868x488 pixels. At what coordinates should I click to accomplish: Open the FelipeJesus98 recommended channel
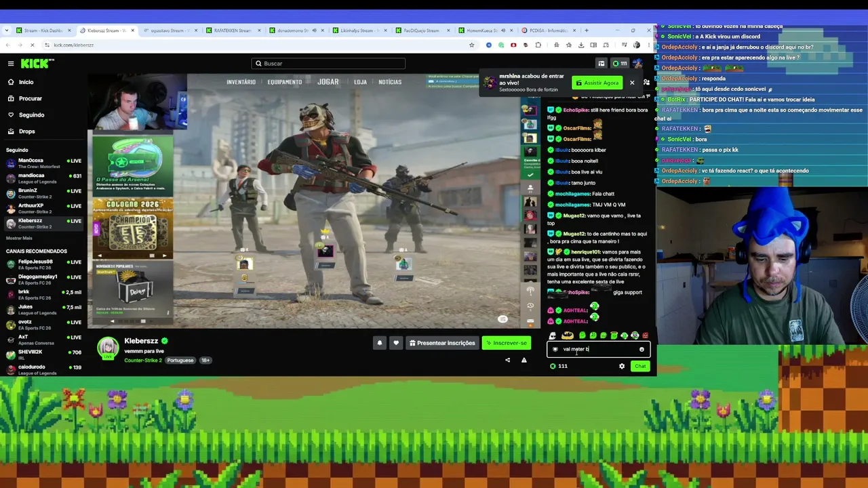tap(43, 264)
